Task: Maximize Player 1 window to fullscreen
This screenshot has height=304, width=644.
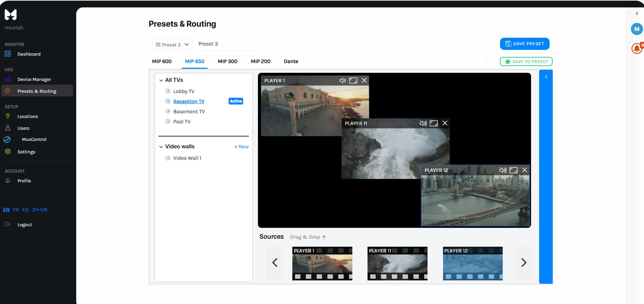Action: click(353, 81)
